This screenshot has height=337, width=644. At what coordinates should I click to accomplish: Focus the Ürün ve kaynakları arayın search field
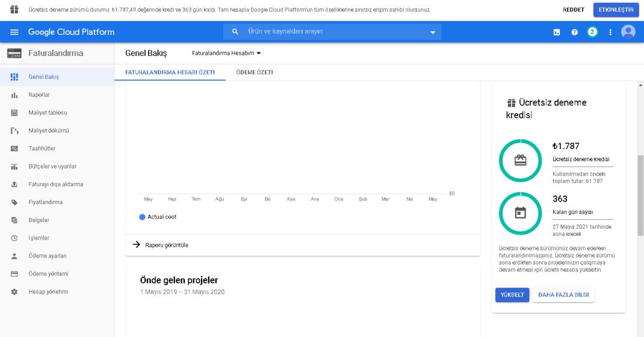pyautogui.click(x=333, y=32)
